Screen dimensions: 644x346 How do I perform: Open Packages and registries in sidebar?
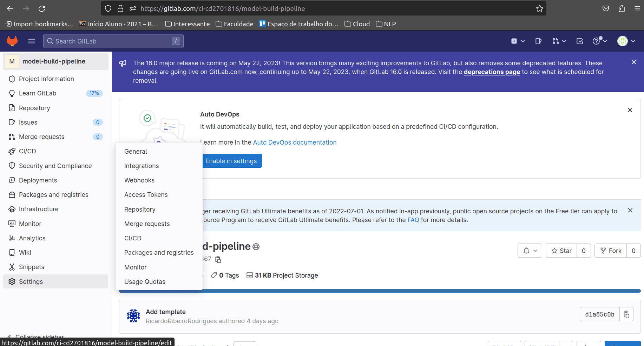(x=56, y=194)
